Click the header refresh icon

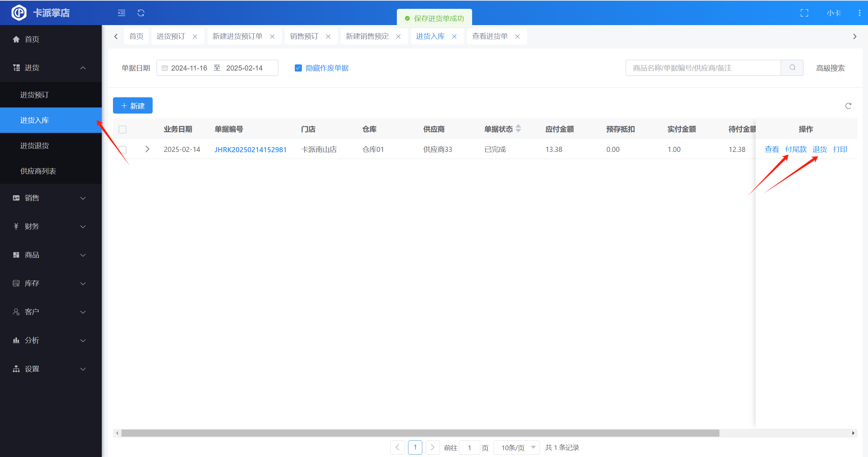(141, 13)
